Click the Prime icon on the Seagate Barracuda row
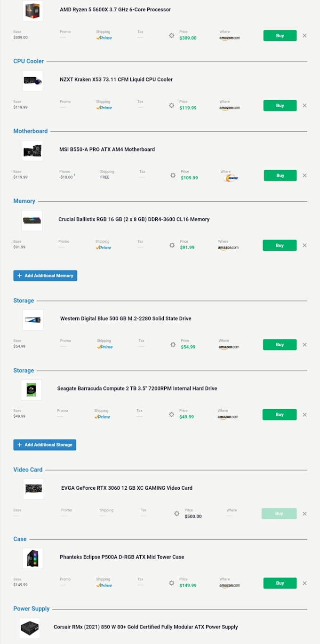 click(102, 416)
